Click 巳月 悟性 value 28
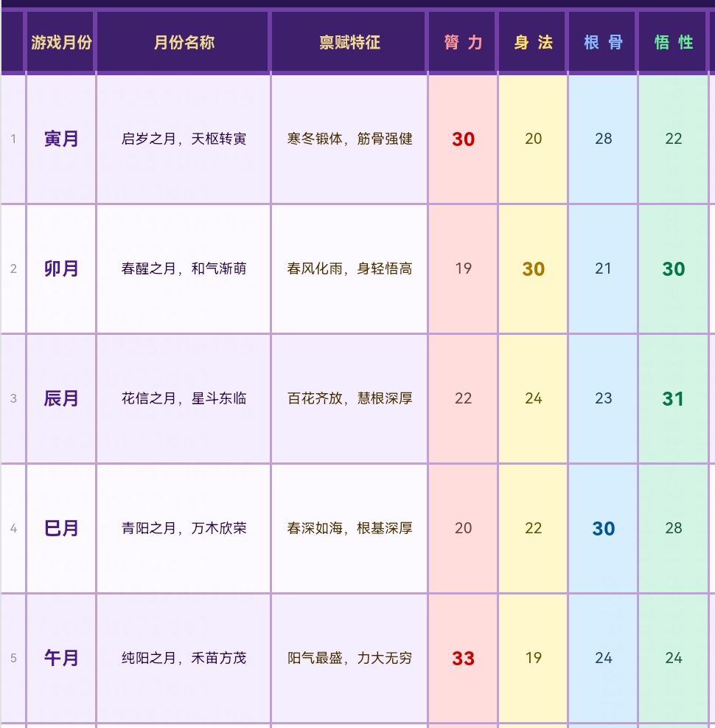This screenshot has height=728, width=715. (x=673, y=528)
